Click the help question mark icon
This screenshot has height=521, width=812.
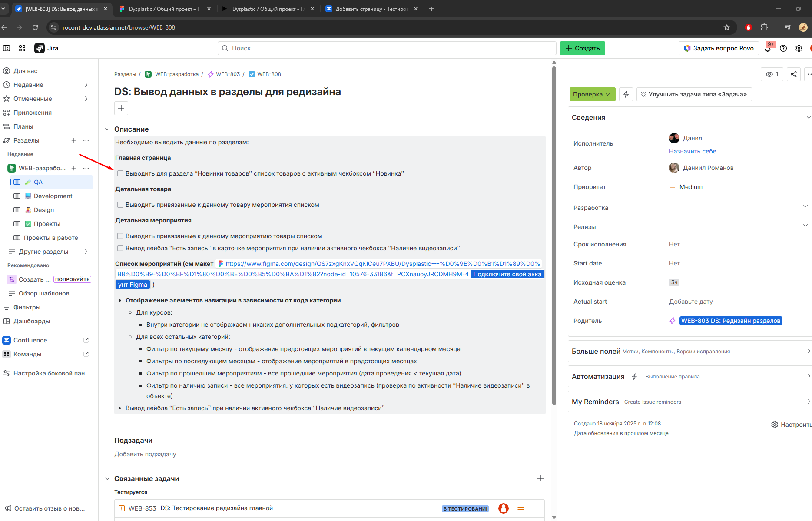783,48
